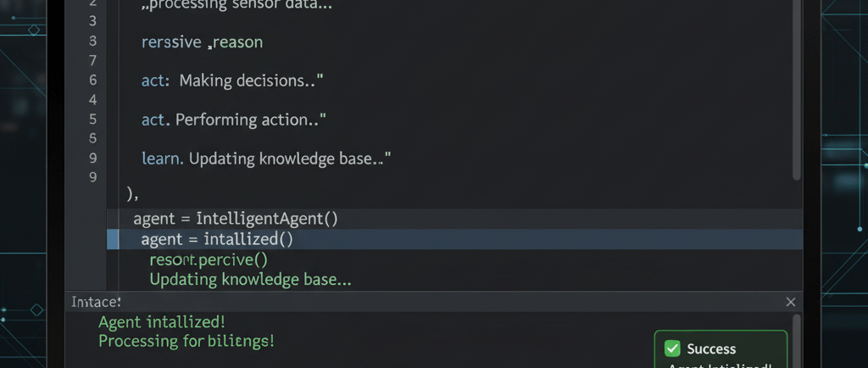The height and width of the screenshot is (368, 868).
Task: Click line number 6 in gutter
Action: click(92, 81)
